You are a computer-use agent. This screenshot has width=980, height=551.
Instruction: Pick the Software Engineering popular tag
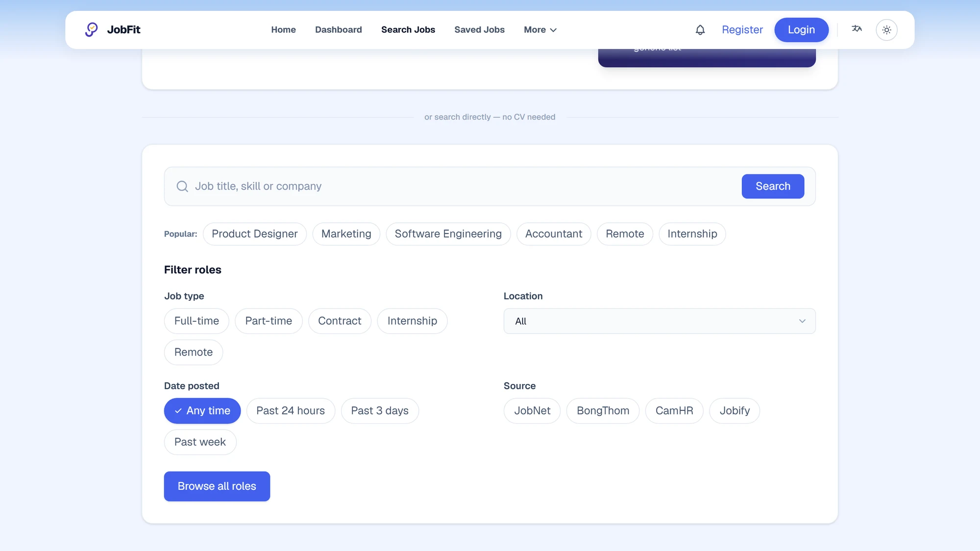(x=448, y=234)
